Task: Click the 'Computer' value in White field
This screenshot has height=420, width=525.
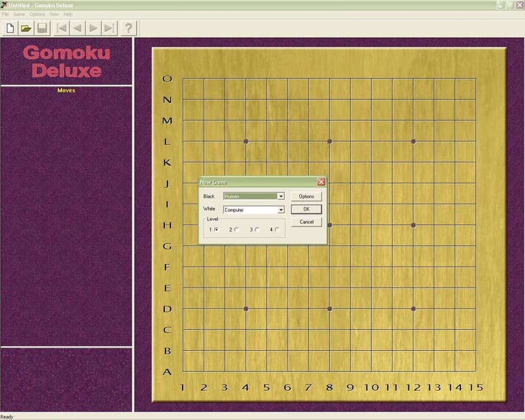Action: point(234,210)
